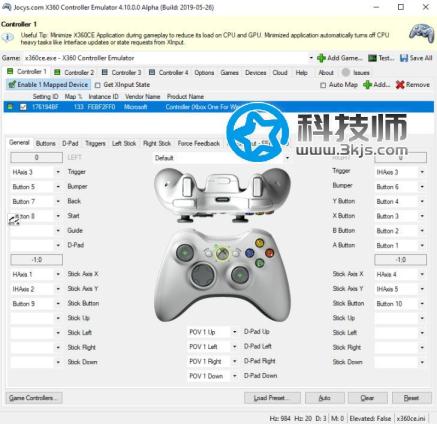Open the Left Stick tab
The height and width of the screenshot is (424, 437).
pos(124,143)
